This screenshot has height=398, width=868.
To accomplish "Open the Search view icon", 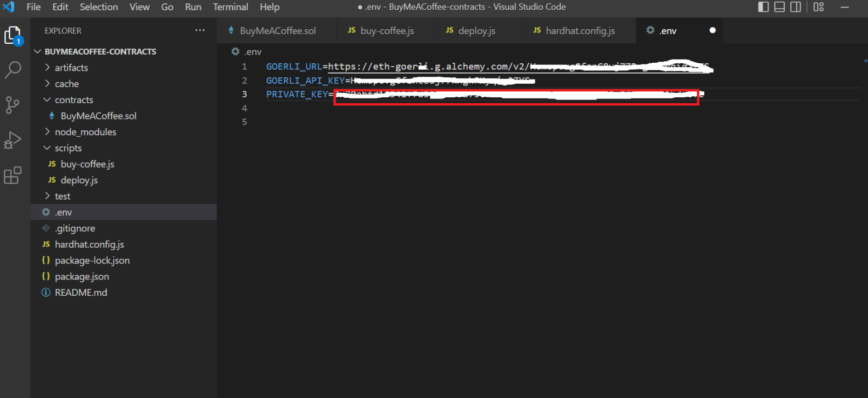I will 12,69.
